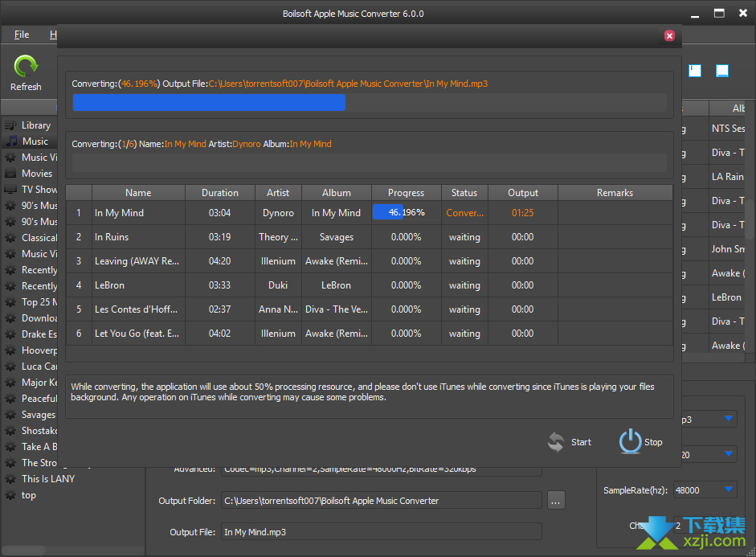This screenshot has width=756, height=557.
Task: Click the Start conversion arrows icon
Action: [x=556, y=442]
